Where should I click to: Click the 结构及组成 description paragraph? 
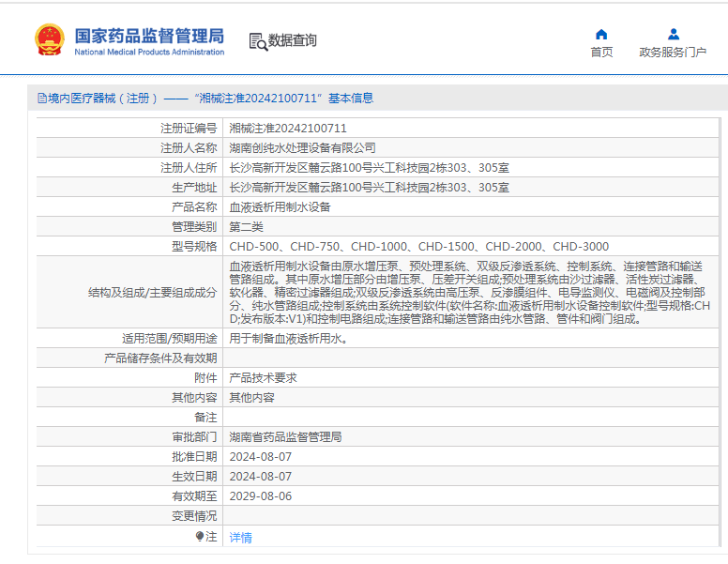(x=470, y=292)
